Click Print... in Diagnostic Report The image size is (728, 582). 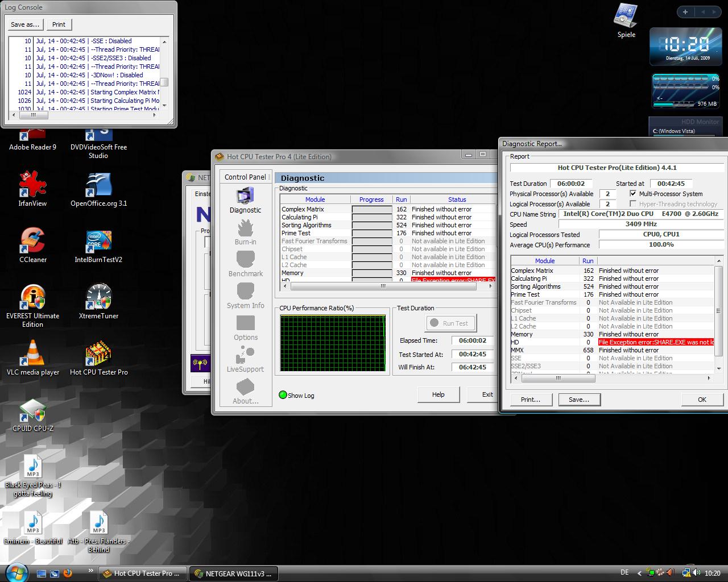[x=531, y=400]
